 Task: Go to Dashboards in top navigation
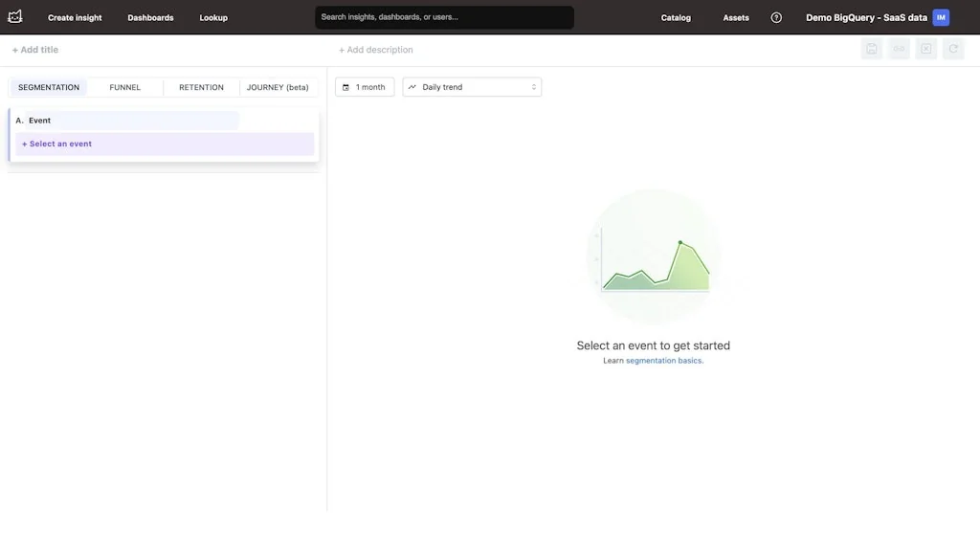(x=150, y=17)
